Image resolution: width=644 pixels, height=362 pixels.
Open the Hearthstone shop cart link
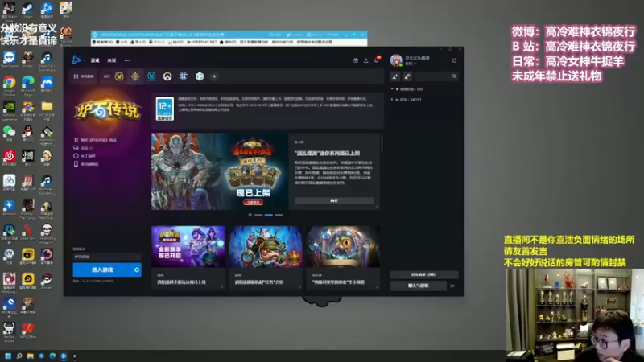(x=95, y=140)
